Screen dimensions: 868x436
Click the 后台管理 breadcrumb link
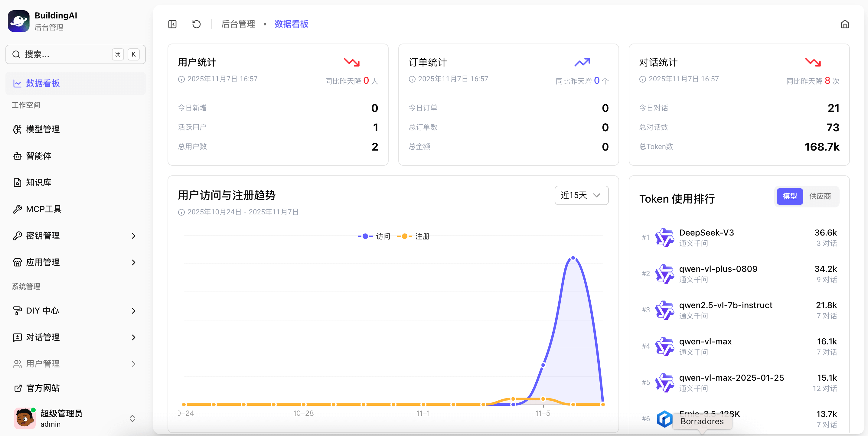[238, 24]
